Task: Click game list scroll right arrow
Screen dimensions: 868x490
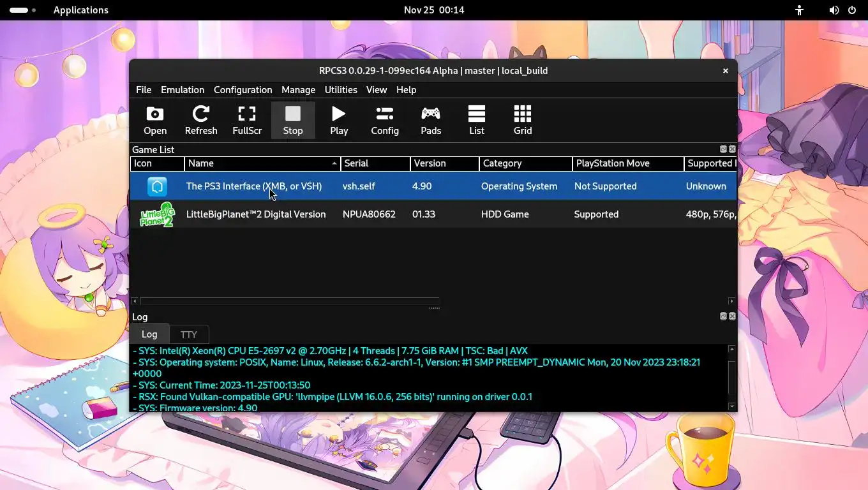Action: click(731, 301)
